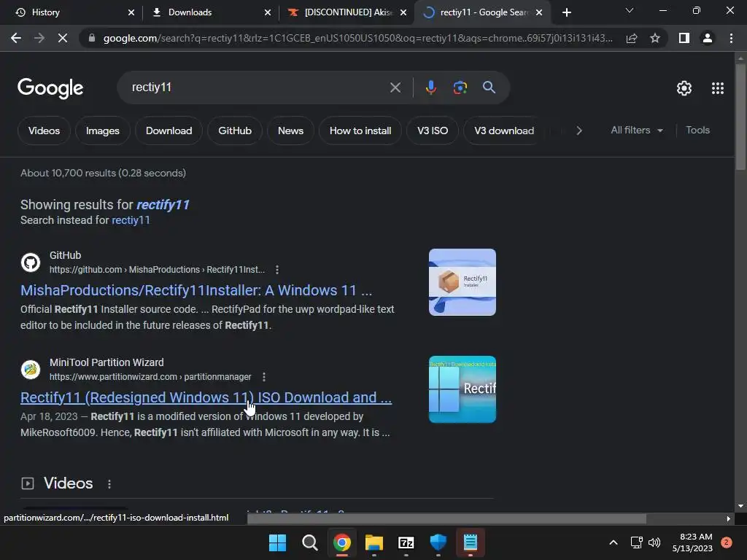Viewport: 747px width, 560px height.
Task: Expand the All filters dropdown
Action: pos(637,130)
